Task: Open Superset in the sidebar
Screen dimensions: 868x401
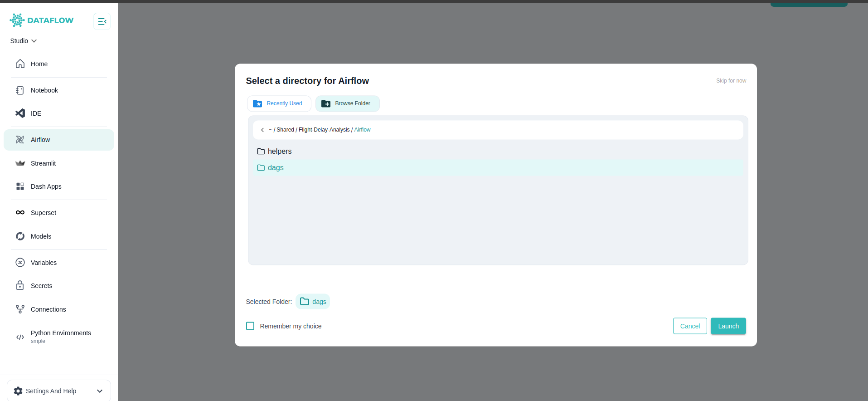Action: pyautogui.click(x=59, y=213)
